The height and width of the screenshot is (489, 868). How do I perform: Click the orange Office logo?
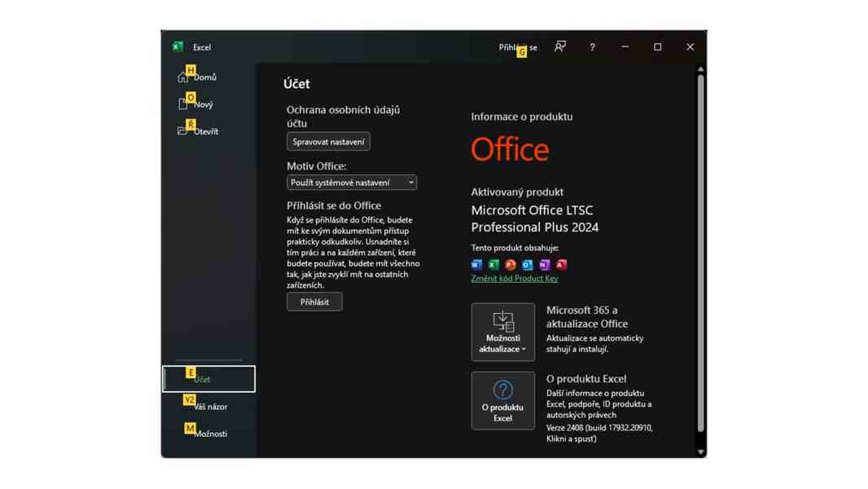510,149
